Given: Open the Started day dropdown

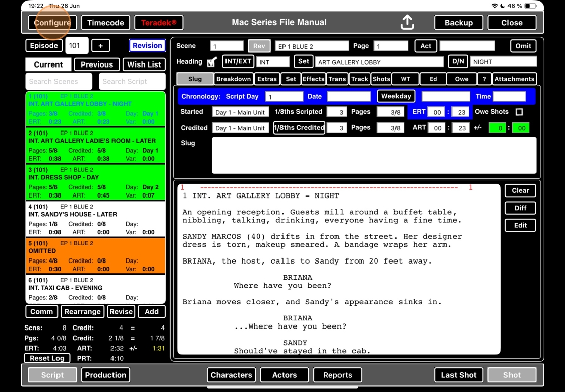Looking at the screenshot, I should [240, 112].
